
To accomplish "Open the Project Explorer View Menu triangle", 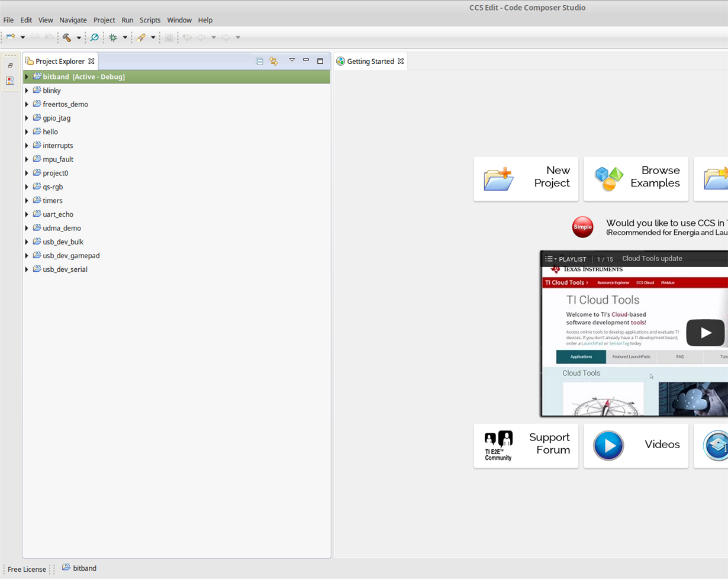I will click(x=292, y=60).
